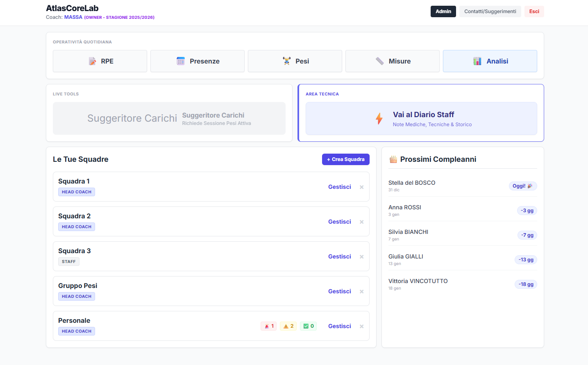Click the Suggeritore Carichi tool card

169,118
